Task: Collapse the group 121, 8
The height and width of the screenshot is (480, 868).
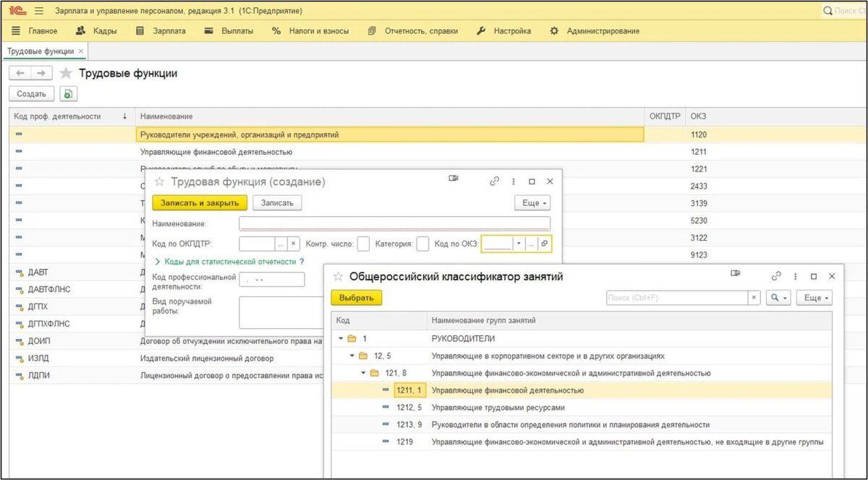Action: [x=364, y=373]
